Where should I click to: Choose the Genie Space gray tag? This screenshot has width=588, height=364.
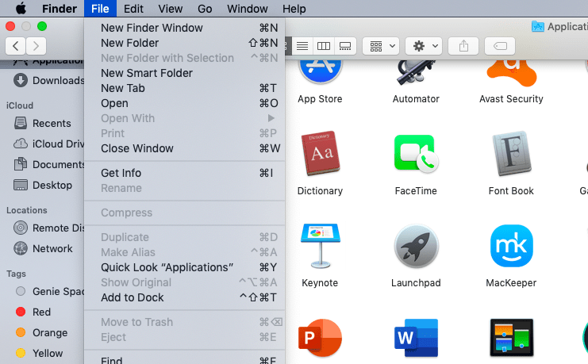(x=21, y=291)
